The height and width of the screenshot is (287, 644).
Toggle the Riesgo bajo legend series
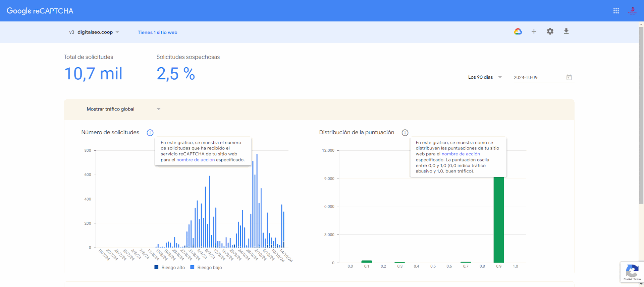tap(206, 268)
